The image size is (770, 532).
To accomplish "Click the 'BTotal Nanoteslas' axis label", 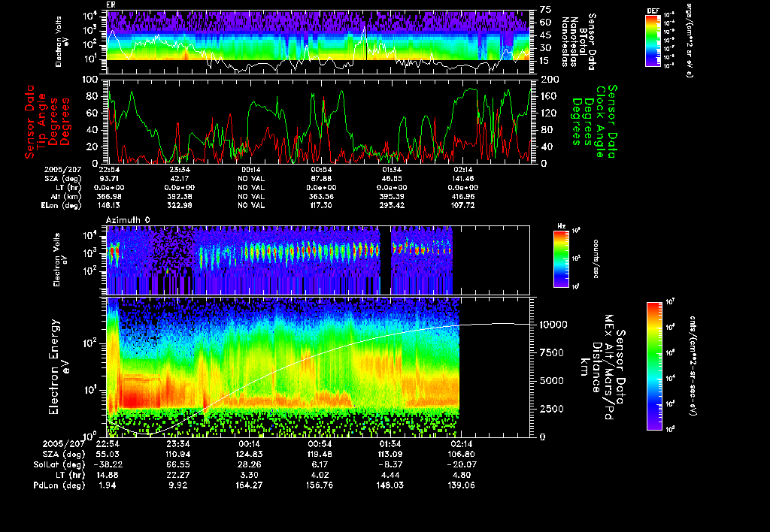I will [578, 42].
